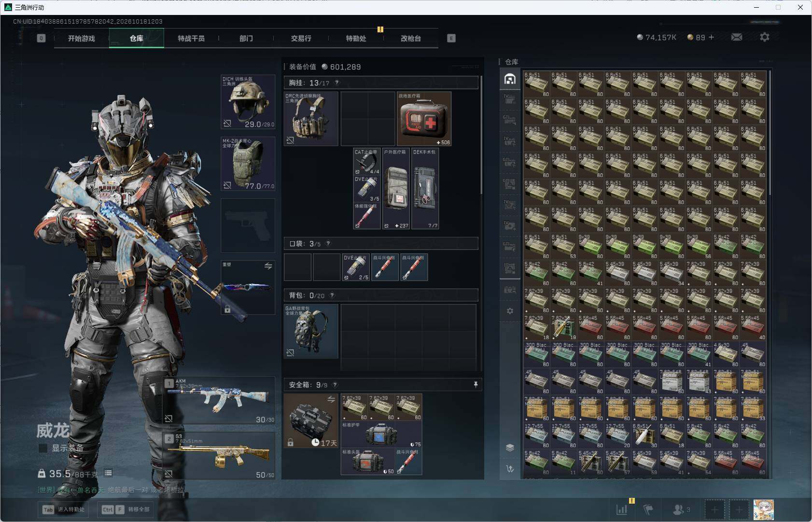Screen dimensions: 812x522
Task: Click the CAT tourniquet item 4/4
Action: (x=367, y=162)
